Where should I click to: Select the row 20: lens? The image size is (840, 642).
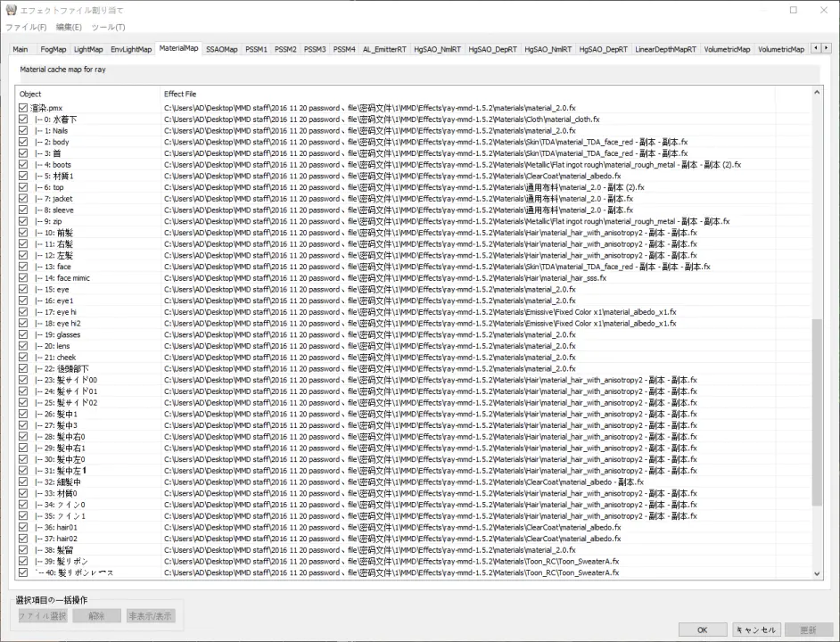coord(414,346)
